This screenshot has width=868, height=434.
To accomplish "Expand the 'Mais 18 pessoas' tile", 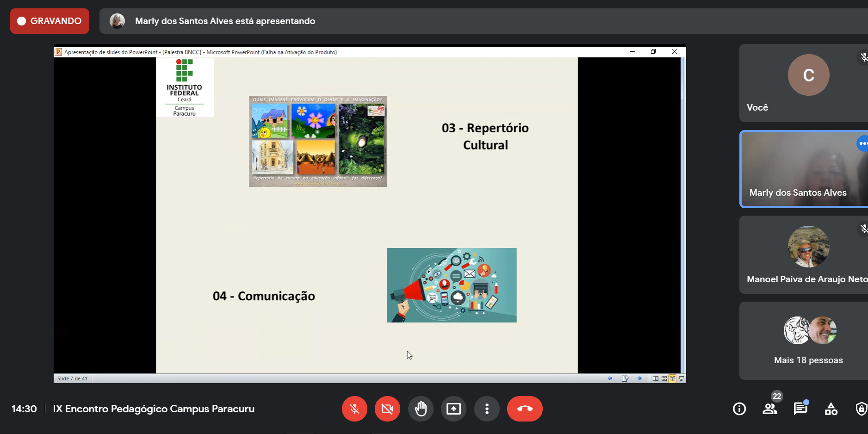I will coord(808,341).
